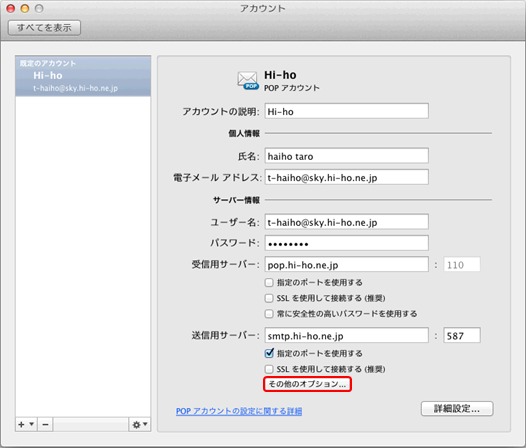Screen dimensions: 526x448
Task: Toggle 常に安全性の高いパスワードを使用する checkbox
Action: [x=269, y=314]
